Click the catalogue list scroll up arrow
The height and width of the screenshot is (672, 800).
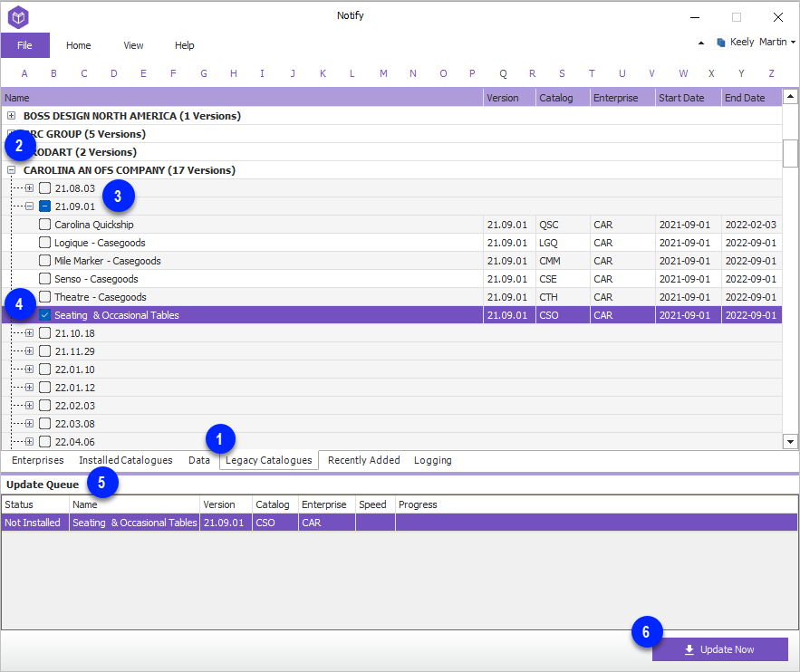click(790, 96)
